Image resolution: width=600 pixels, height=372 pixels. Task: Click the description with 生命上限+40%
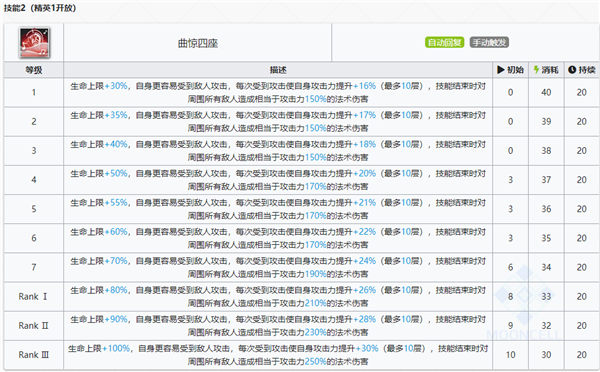point(278,150)
